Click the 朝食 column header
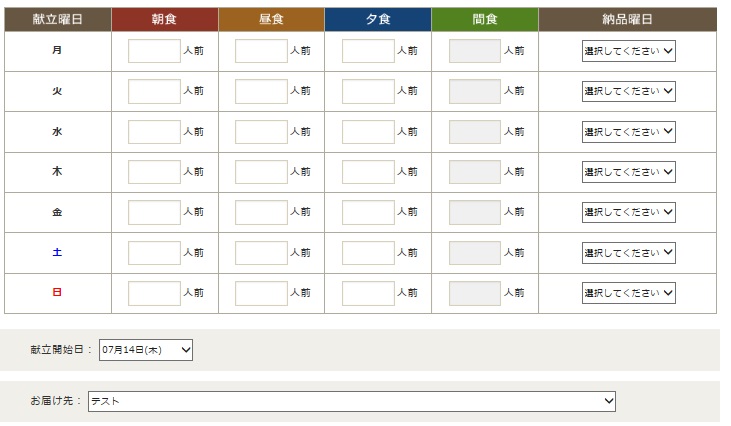This screenshot has height=426, width=731. coord(164,19)
